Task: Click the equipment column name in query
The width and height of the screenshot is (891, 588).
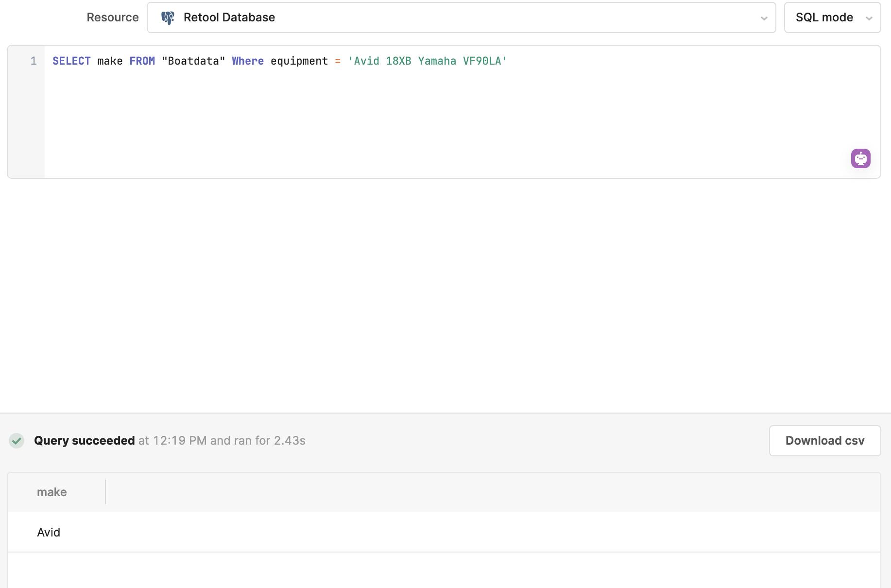Action: pos(299,61)
